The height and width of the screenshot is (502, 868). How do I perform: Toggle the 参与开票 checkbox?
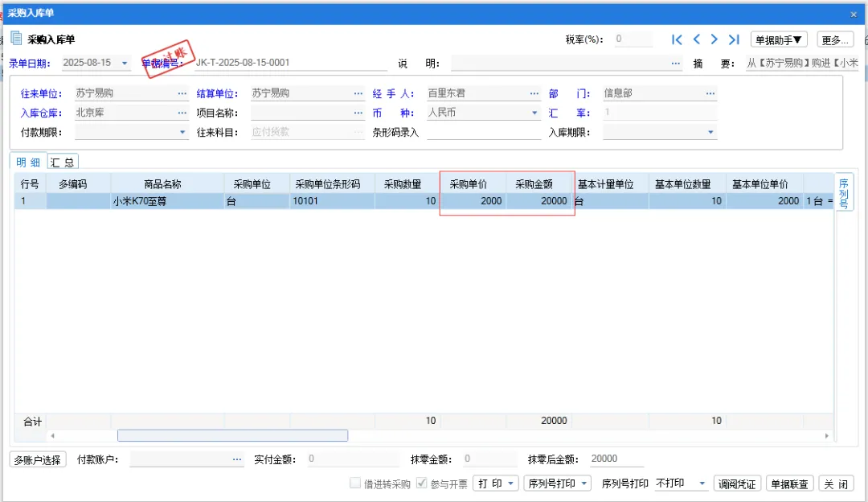point(422,483)
